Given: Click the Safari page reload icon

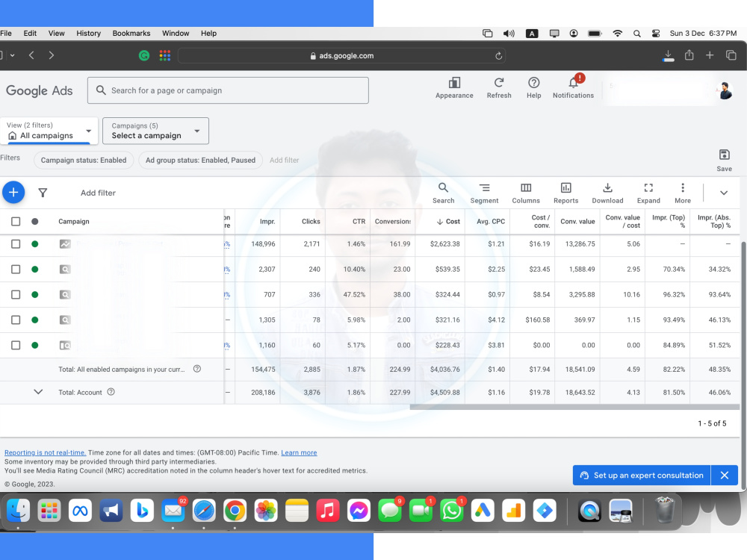Looking at the screenshot, I should coord(498,56).
